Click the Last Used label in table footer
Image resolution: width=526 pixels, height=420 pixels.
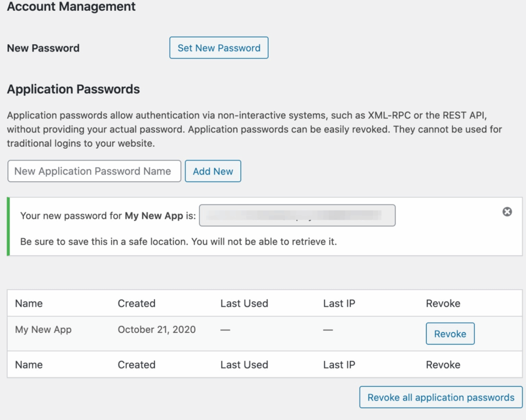pos(244,365)
